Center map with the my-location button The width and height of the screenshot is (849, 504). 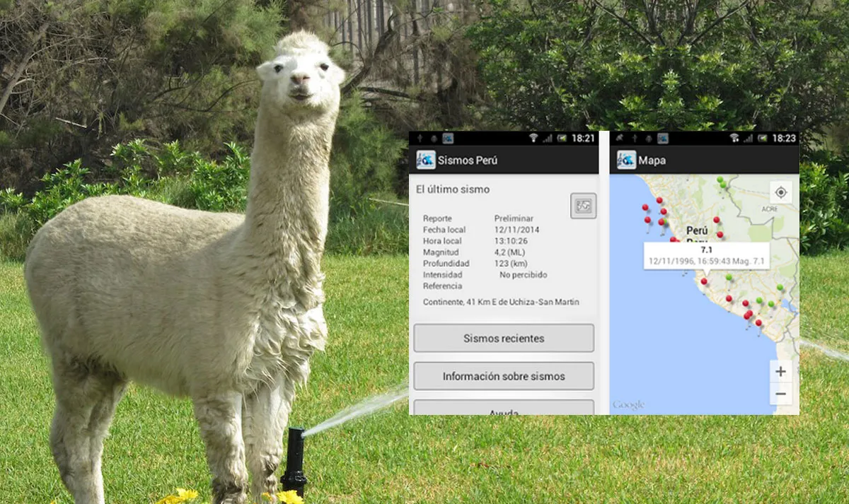coord(781,192)
